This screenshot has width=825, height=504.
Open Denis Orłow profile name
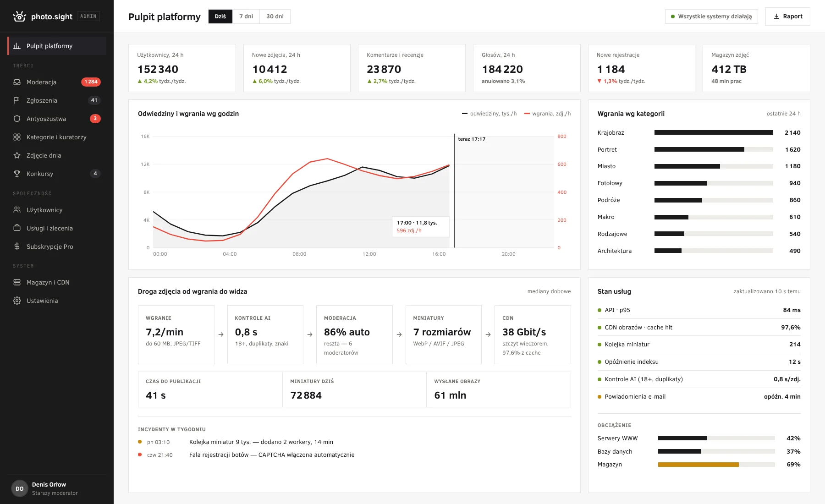click(x=49, y=484)
